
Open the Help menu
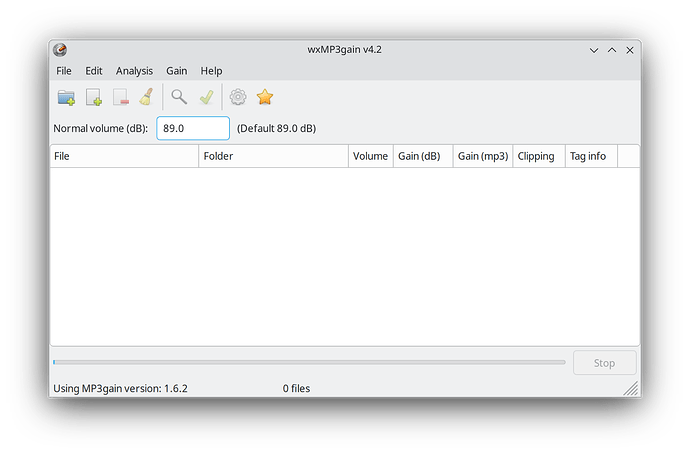coord(211,71)
